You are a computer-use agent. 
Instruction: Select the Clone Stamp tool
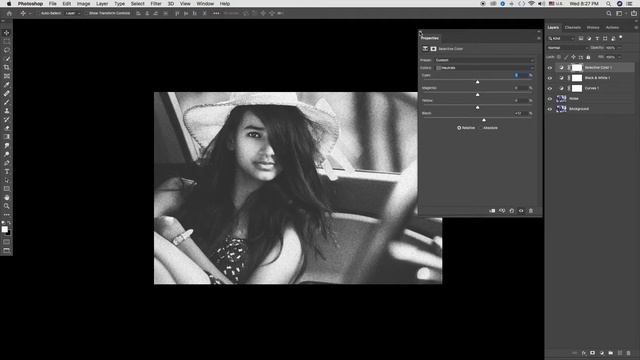pos(7,111)
